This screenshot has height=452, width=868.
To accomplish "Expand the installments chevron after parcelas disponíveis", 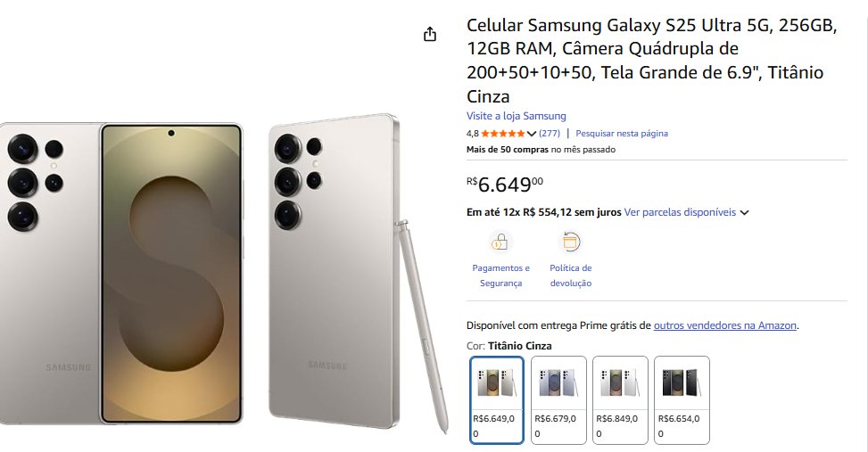I will tap(745, 212).
